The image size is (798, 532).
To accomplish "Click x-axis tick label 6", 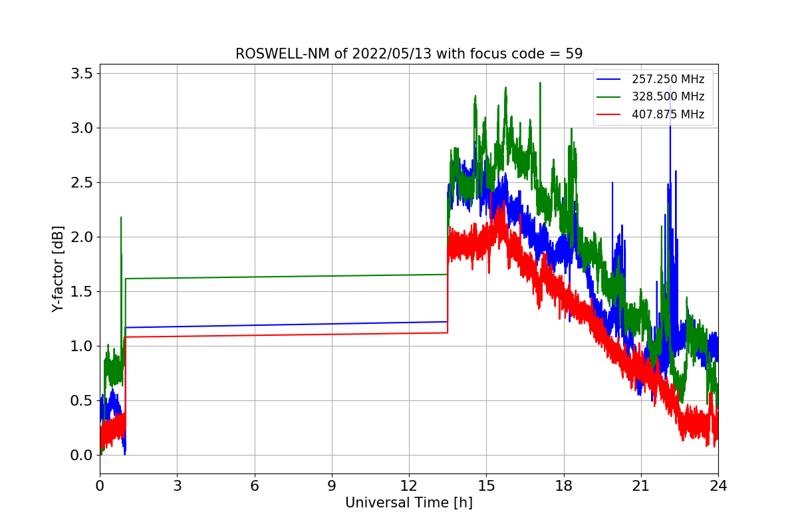I will [254, 485].
